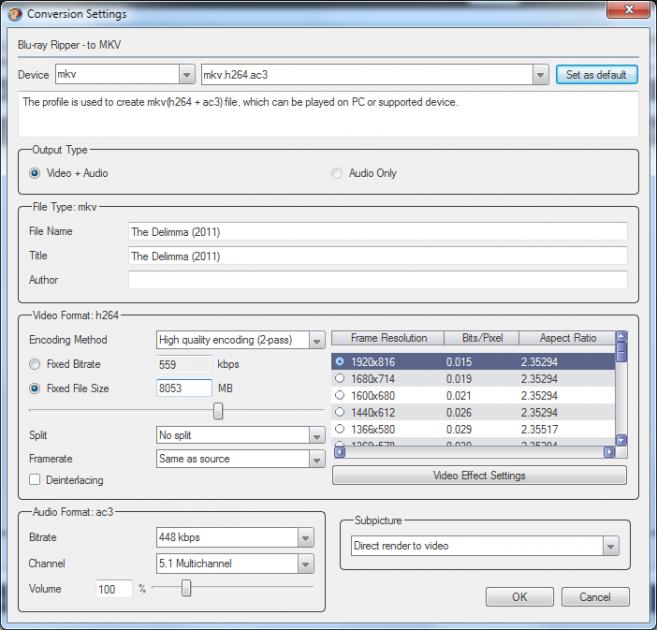Click the Frame Resolution column header

click(x=389, y=338)
